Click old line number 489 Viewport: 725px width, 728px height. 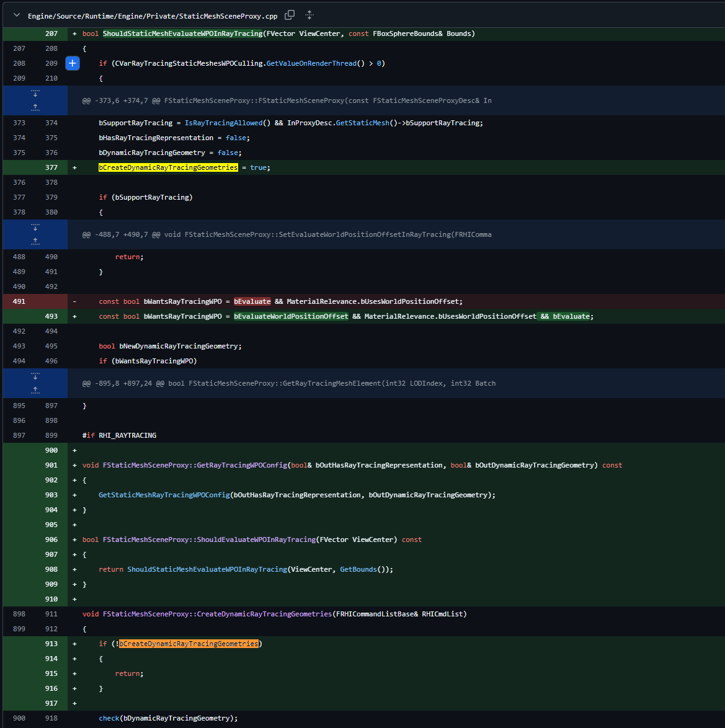pos(19,272)
